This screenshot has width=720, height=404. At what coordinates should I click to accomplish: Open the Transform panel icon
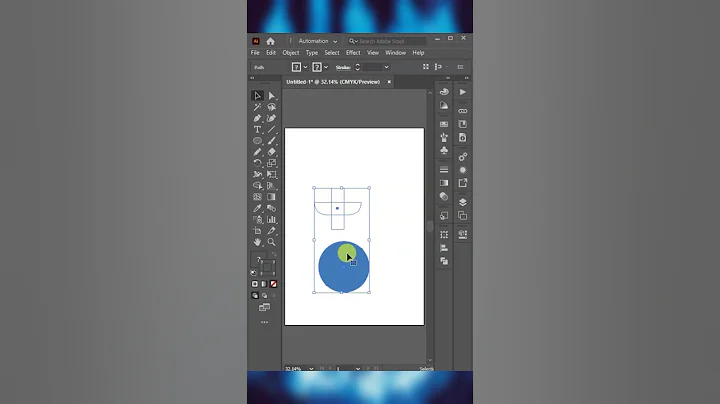pos(444,235)
